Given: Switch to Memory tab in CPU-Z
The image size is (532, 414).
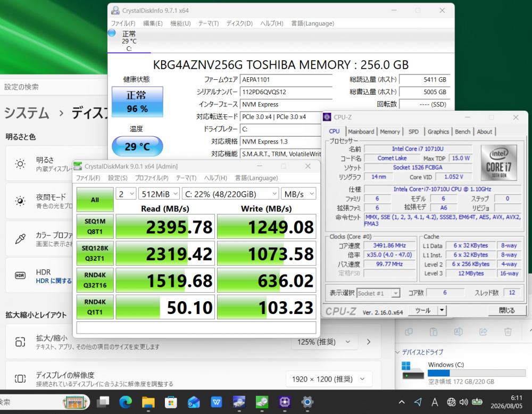Looking at the screenshot, I should (390, 131).
